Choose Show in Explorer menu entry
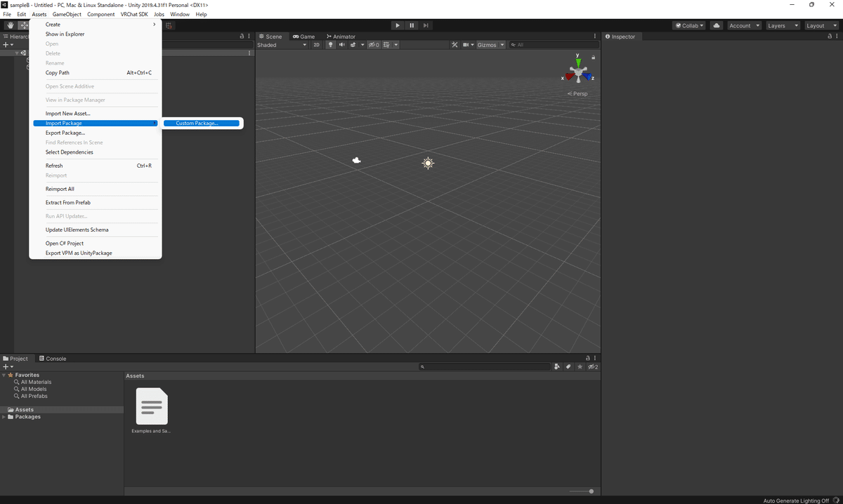The width and height of the screenshot is (843, 504). pyautogui.click(x=96, y=34)
